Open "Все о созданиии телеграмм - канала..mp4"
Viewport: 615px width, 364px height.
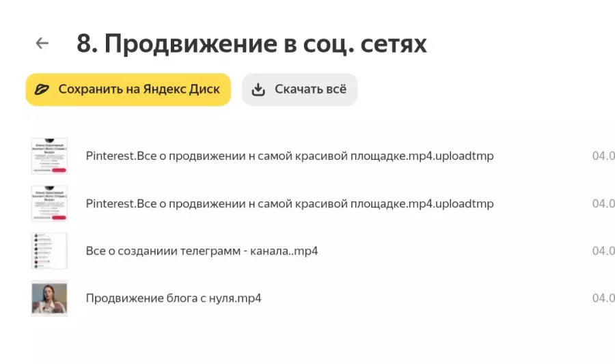202,251
